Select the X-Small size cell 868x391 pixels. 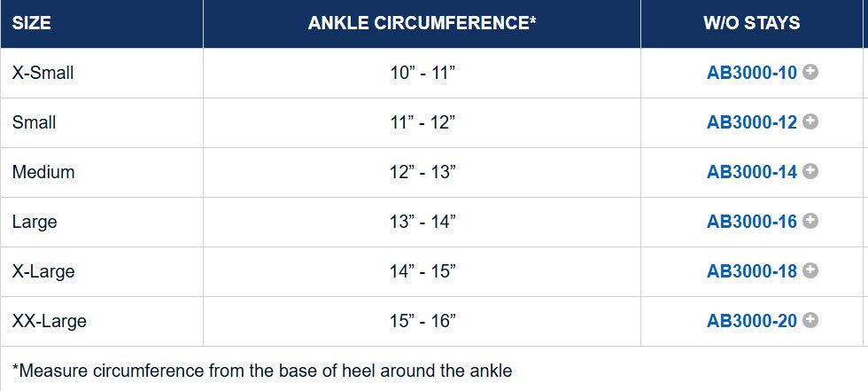(x=43, y=73)
